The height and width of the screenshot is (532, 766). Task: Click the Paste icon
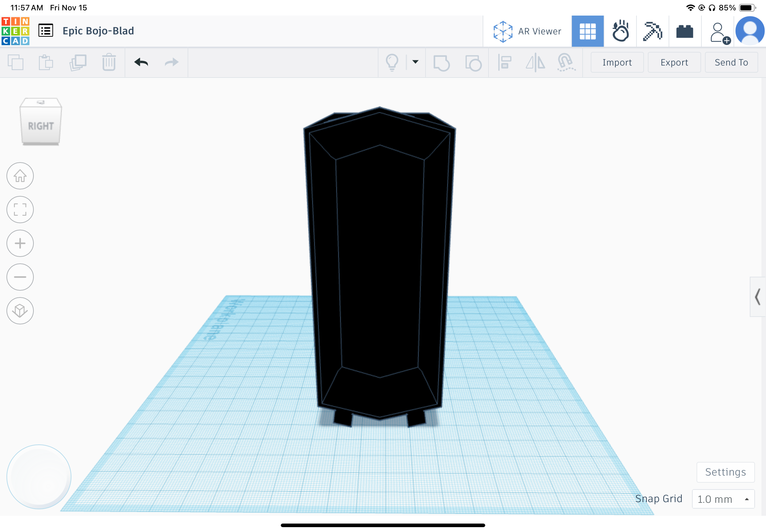pyautogui.click(x=46, y=62)
